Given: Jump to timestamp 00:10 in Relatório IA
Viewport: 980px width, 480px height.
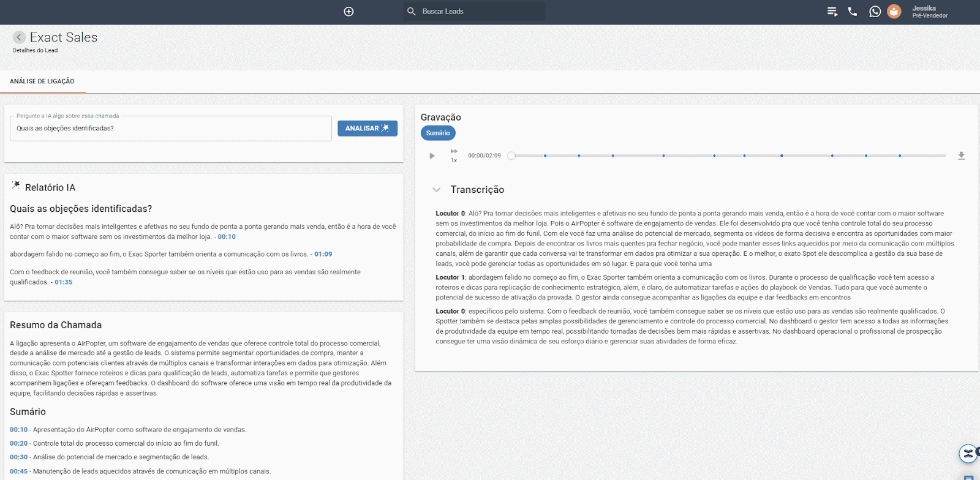Looking at the screenshot, I should (x=227, y=237).
